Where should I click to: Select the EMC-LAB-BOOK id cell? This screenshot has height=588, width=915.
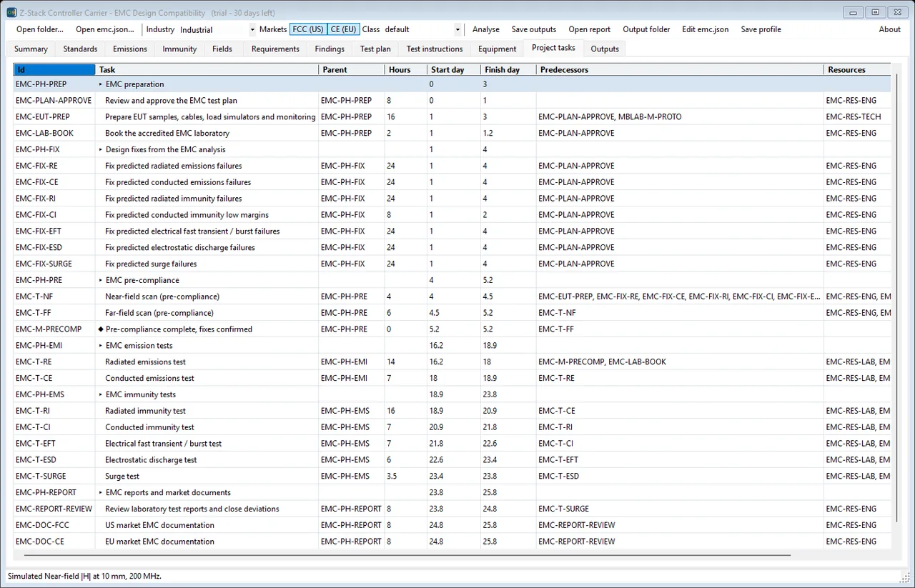point(54,134)
